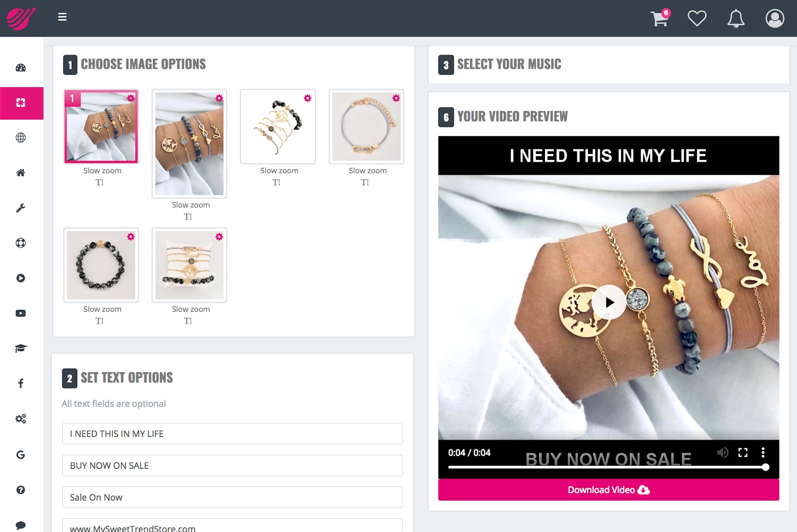Toggle fullscreen on video preview

pyautogui.click(x=743, y=452)
